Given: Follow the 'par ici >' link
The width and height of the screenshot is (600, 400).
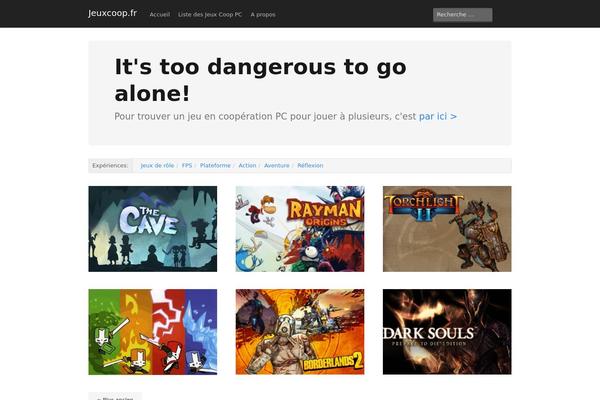Looking at the screenshot, I should pyautogui.click(x=438, y=116).
